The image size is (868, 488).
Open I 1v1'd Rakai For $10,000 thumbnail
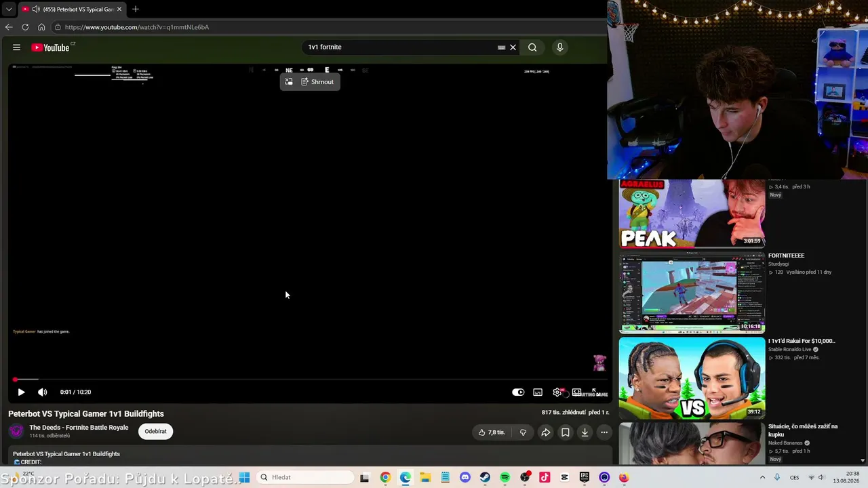click(x=692, y=378)
